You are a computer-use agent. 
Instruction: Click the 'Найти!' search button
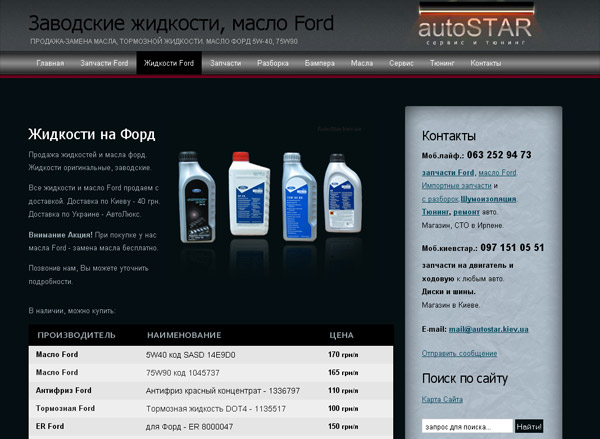[529, 426]
